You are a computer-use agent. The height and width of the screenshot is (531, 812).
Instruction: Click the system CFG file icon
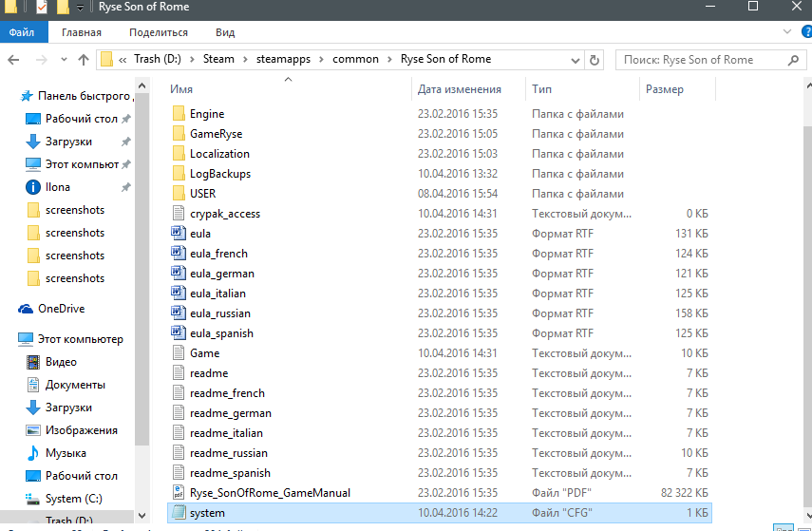pyautogui.click(x=179, y=513)
